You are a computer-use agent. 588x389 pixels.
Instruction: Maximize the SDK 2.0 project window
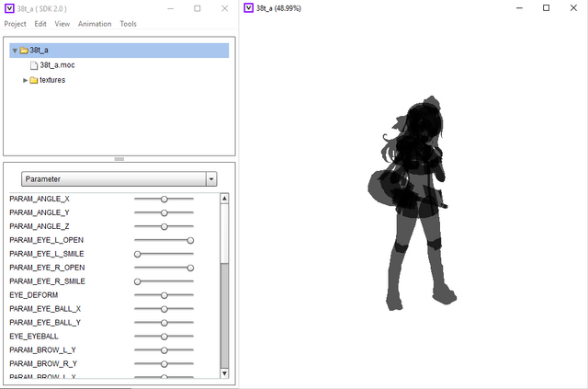pyautogui.click(x=198, y=8)
